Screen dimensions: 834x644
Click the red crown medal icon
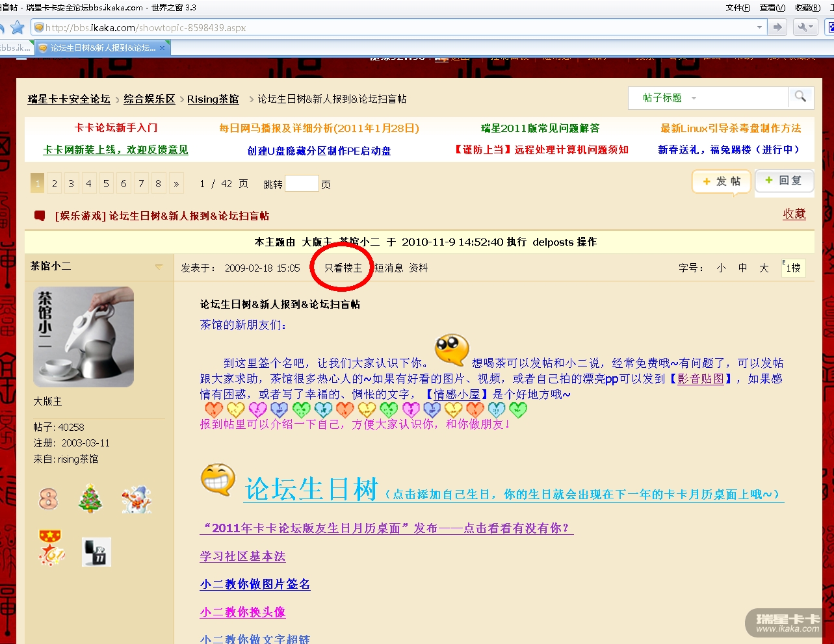(x=51, y=547)
